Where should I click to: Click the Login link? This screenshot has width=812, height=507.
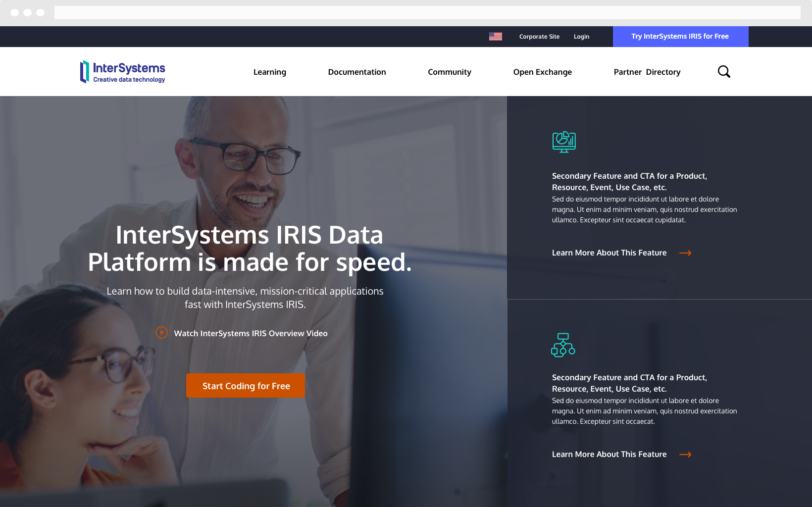(x=581, y=37)
